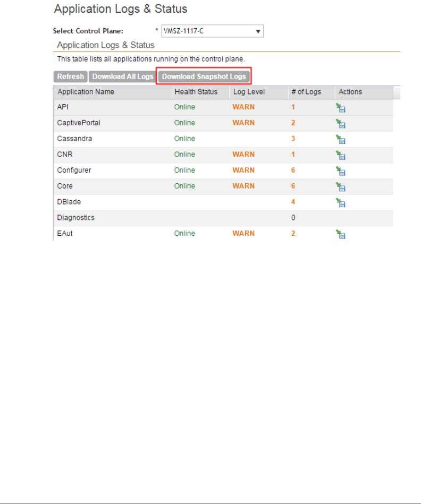Screen dimensions: 421x504
Task: Click log count 6 in Core row
Action: click(x=293, y=186)
